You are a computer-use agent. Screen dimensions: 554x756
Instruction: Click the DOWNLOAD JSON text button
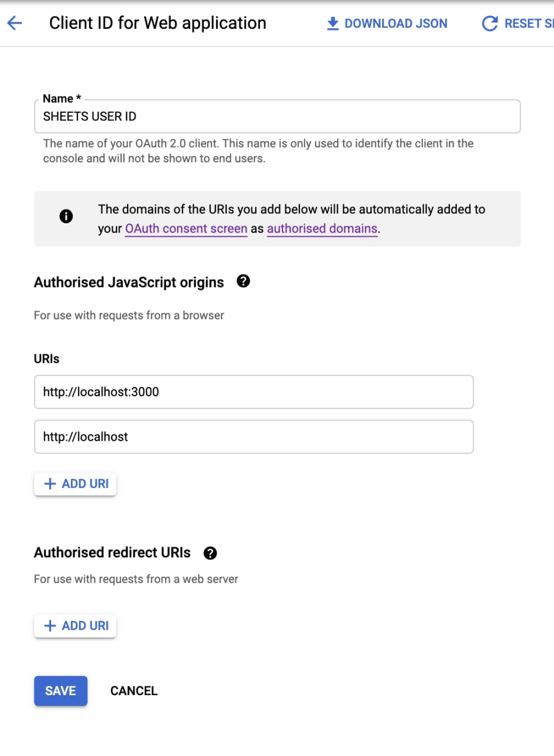[x=396, y=24]
